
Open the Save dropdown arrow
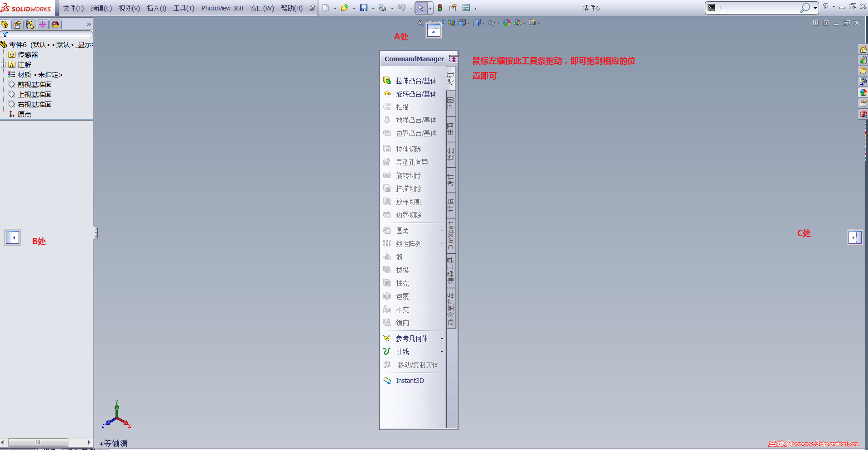(373, 9)
